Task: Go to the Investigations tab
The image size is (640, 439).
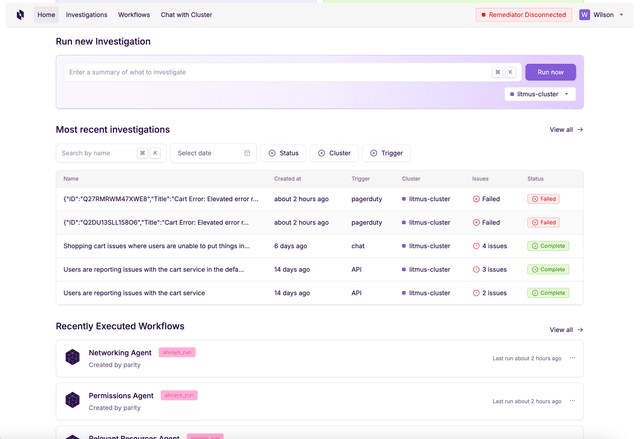Action: point(87,15)
